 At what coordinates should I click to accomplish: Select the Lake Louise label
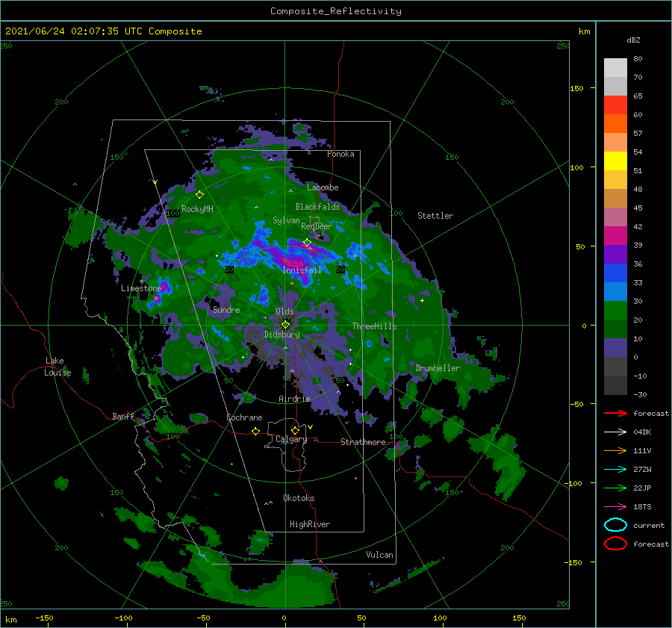click(57, 367)
